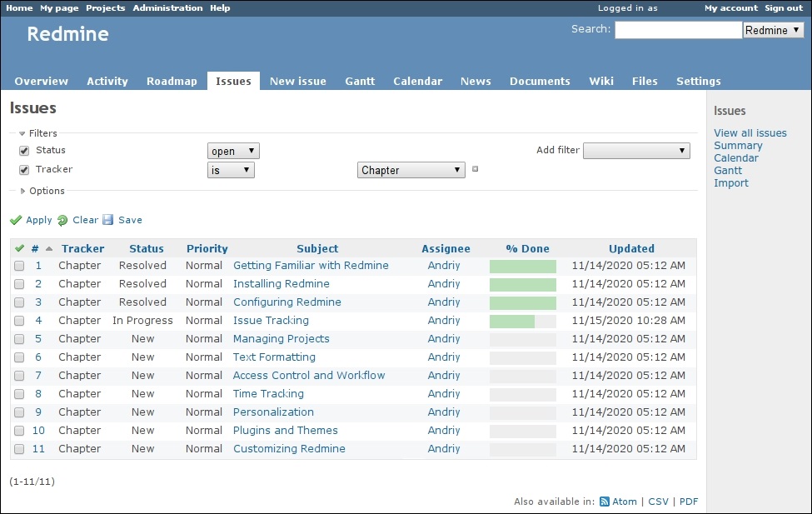
Task: Click the '11/15/2020 10:28 AM' updated cell
Action: 628,321
